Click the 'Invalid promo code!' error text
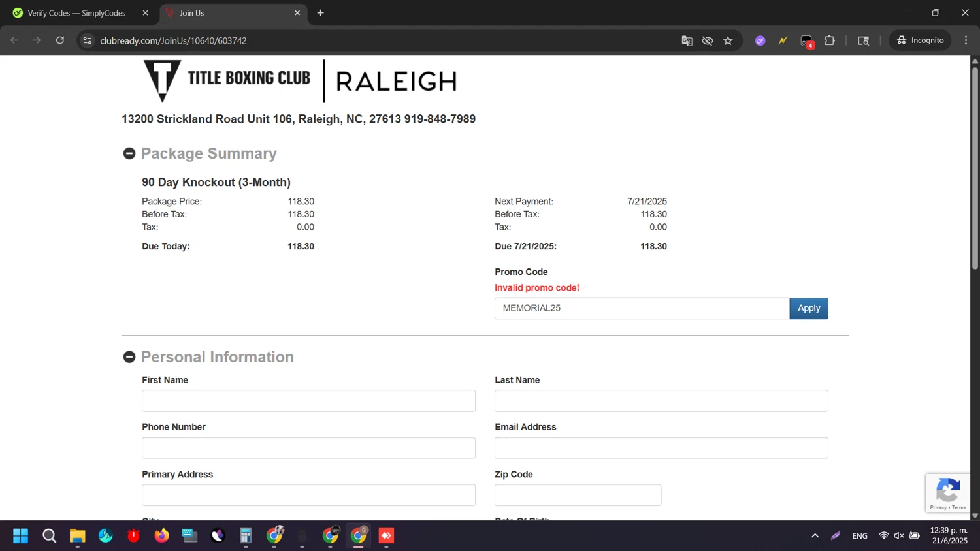980x551 pixels. (x=537, y=288)
